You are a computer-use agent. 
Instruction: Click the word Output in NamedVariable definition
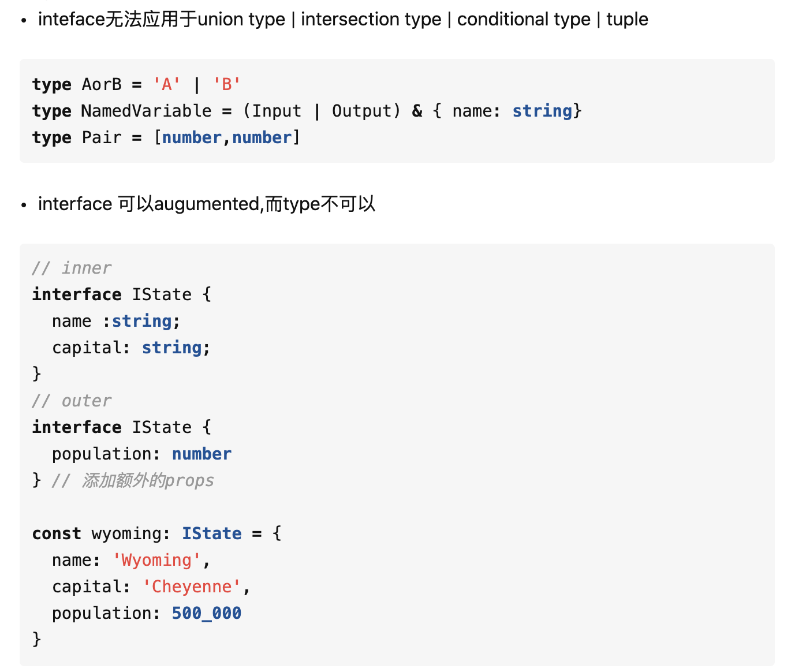click(361, 111)
